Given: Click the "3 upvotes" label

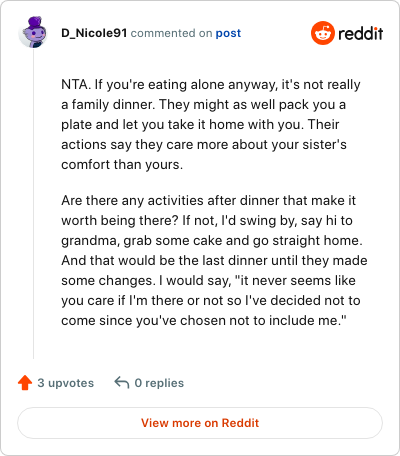Looking at the screenshot, I should (x=66, y=383).
